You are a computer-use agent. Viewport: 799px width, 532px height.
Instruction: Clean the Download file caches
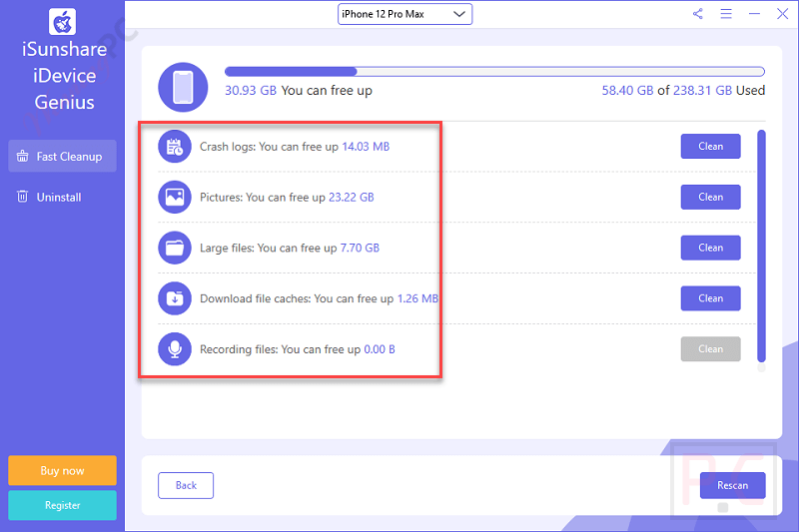[x=710, y=298]
